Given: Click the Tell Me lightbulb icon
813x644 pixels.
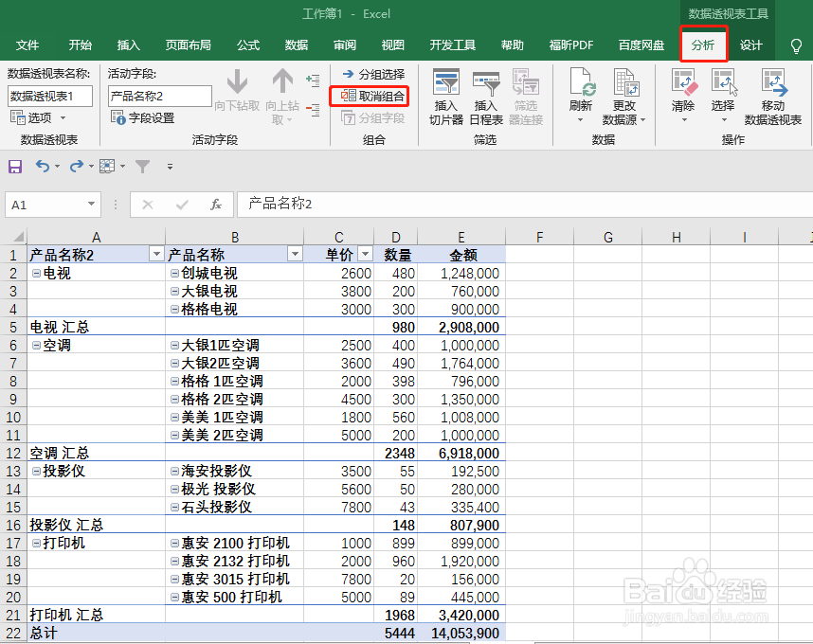Looking at the screenshot, I should point(796,45).
